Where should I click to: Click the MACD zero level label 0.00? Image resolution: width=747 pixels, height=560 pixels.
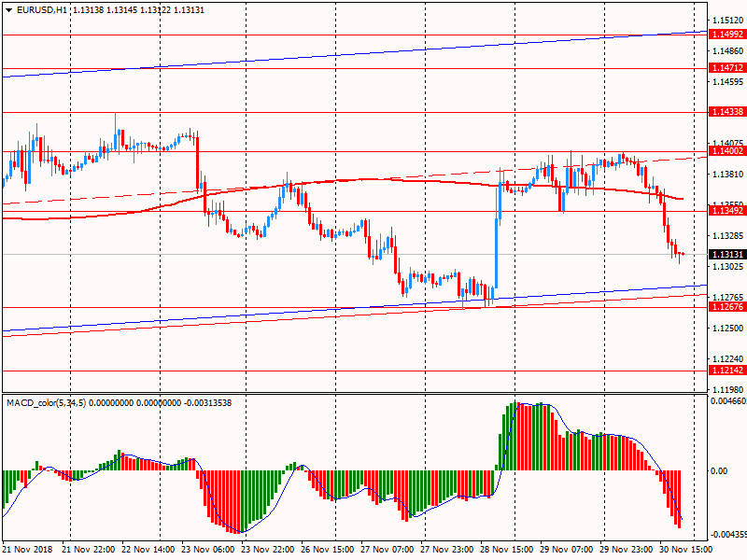pyautogui.click(x=719, y=471)
